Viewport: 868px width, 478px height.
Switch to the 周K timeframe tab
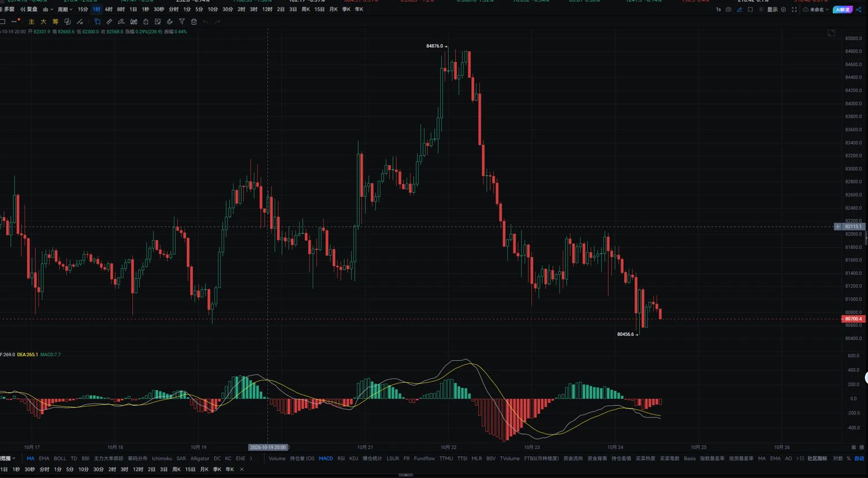(x=306, y=9)
